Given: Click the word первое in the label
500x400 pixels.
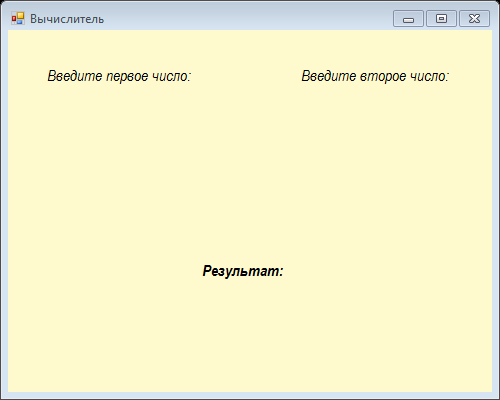Looking at the screenshot, I should (127, 76).
